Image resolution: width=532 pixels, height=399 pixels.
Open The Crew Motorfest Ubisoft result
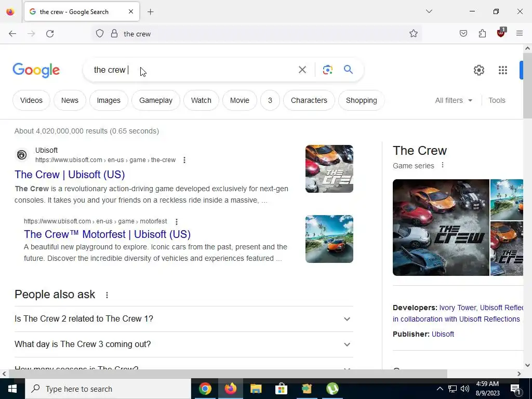(x=107, y=234)
